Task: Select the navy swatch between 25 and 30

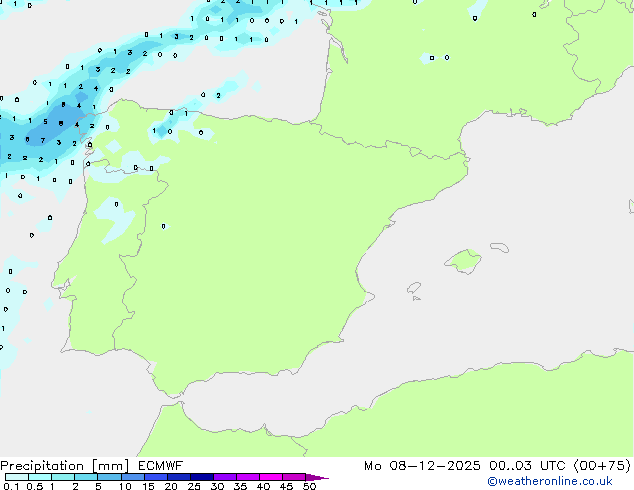Action: (201, 477)
